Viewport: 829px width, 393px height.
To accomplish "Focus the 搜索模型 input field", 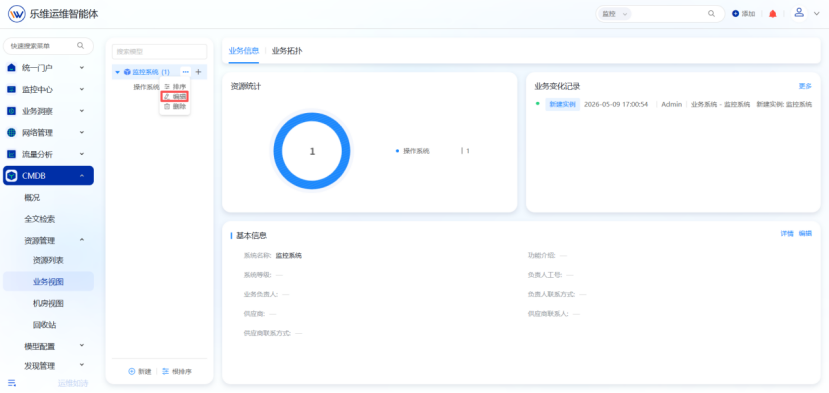I will coord(159,52).
